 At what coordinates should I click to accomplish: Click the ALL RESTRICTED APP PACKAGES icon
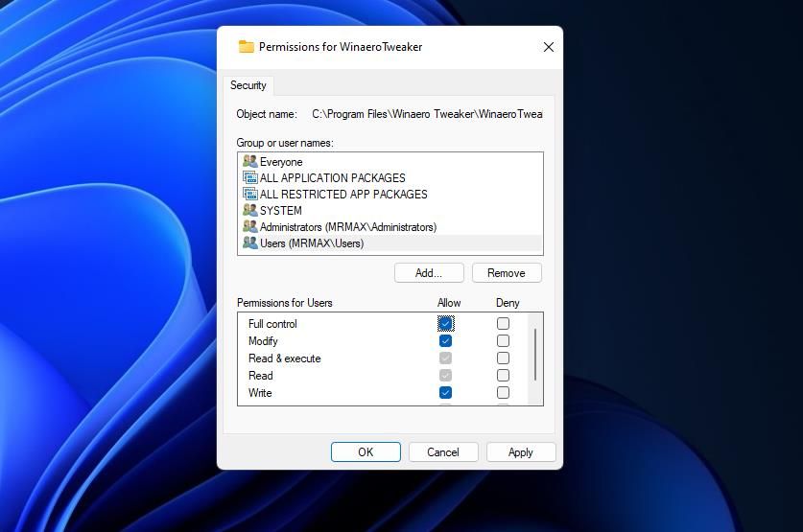point(249,195)
